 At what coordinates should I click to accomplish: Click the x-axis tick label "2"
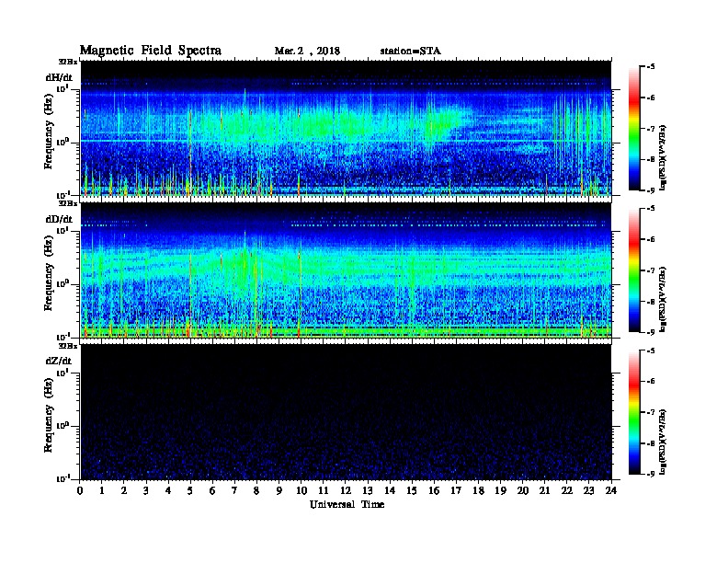[x=124, y=490]
